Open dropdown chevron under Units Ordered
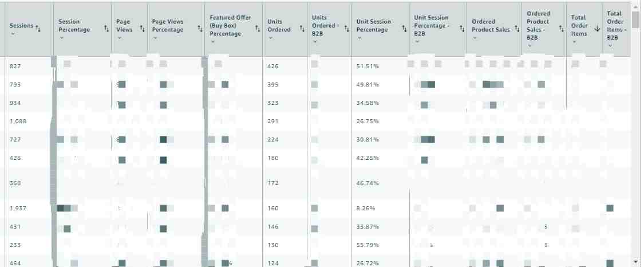Screen dimensions: 644x267 tap(270, 38)
